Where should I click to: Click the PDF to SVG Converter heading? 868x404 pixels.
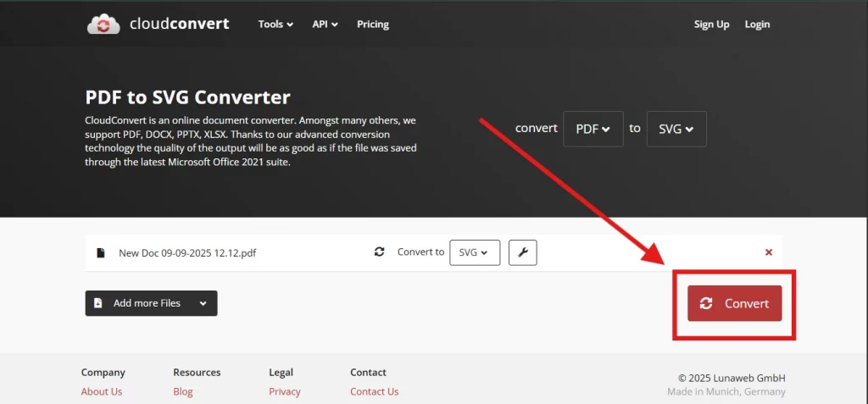(187, 97)
